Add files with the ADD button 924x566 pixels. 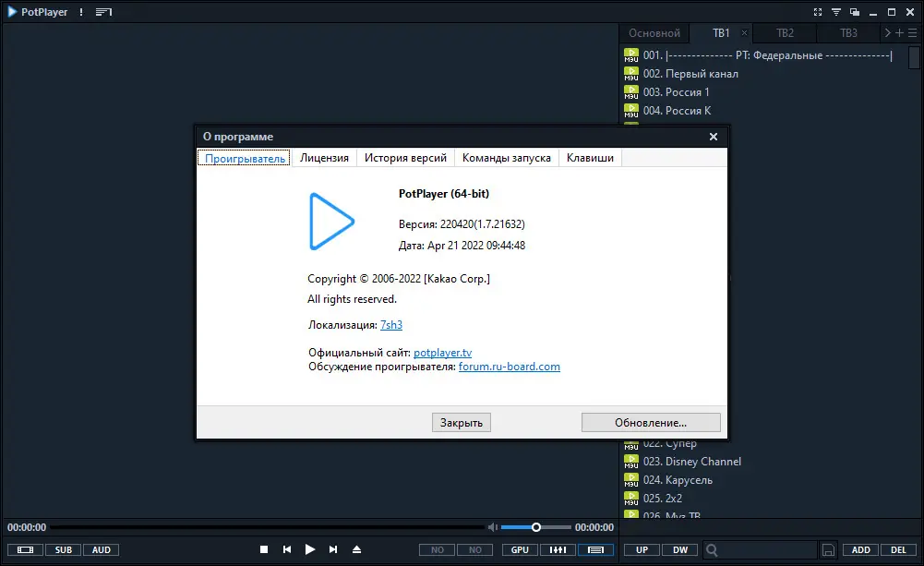pyautogui.click(x=860, y=550)
